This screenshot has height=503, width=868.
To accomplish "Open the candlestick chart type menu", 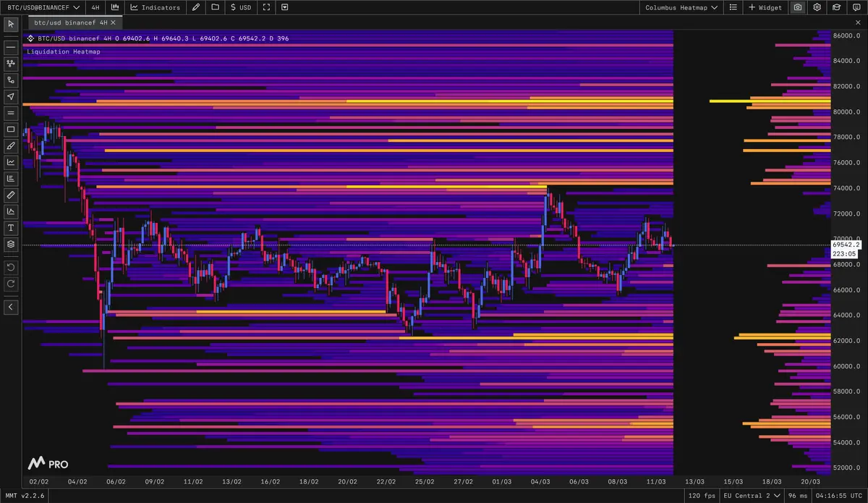I will [x=116, y=7].
